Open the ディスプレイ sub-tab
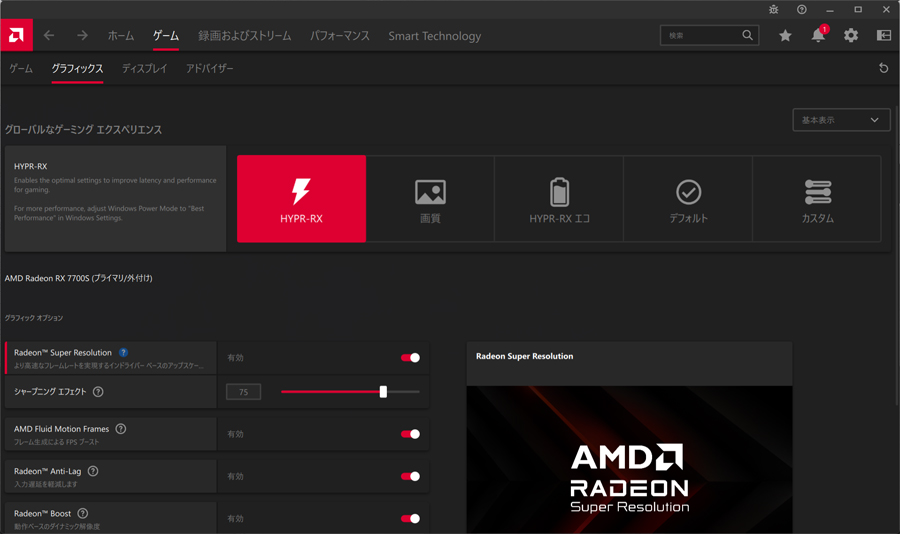900x534 pixels. [144, 69]
